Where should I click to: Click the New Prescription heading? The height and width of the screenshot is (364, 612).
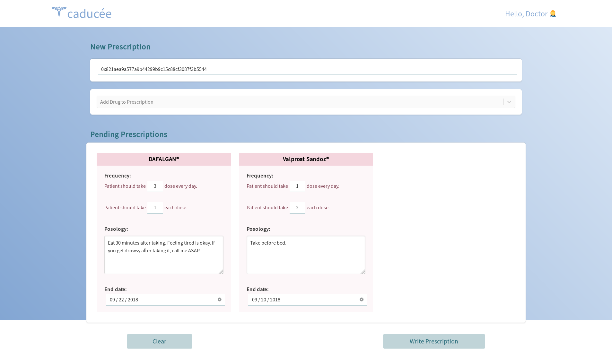(120, 47)
